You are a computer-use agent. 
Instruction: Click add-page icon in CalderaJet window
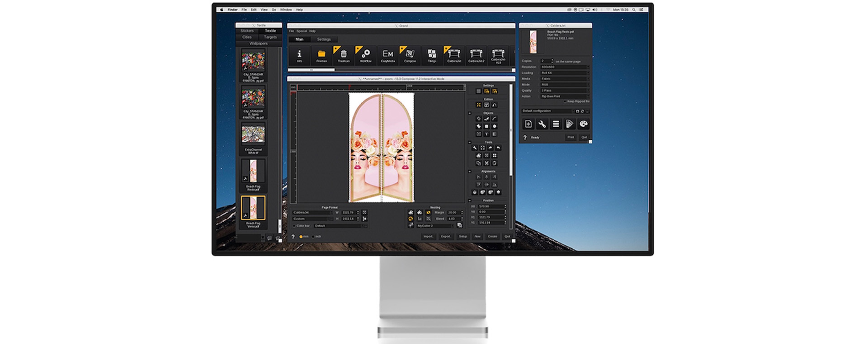(528, 124)
